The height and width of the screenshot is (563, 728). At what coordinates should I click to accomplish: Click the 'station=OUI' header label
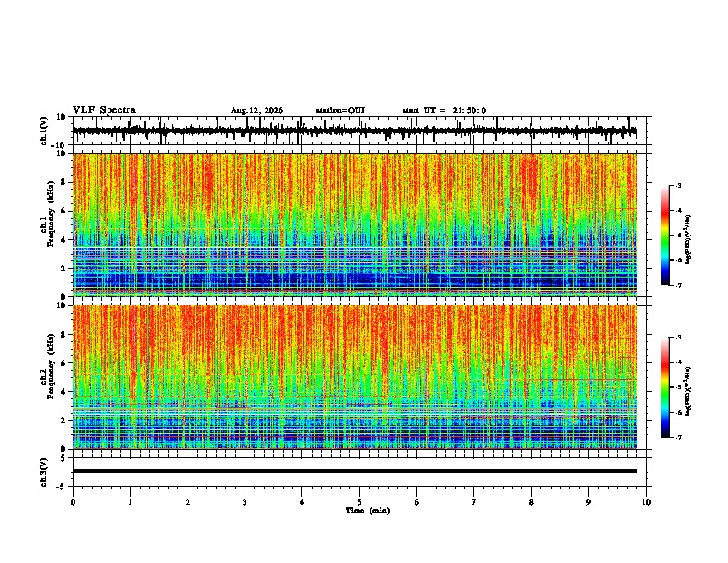pyautogui.click(x=340, y=110)
